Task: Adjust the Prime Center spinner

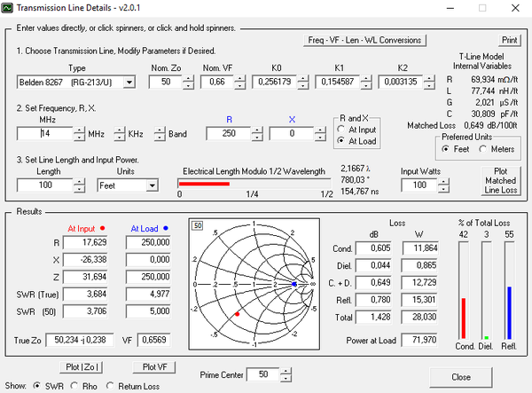Action: [x=286, y=375]
